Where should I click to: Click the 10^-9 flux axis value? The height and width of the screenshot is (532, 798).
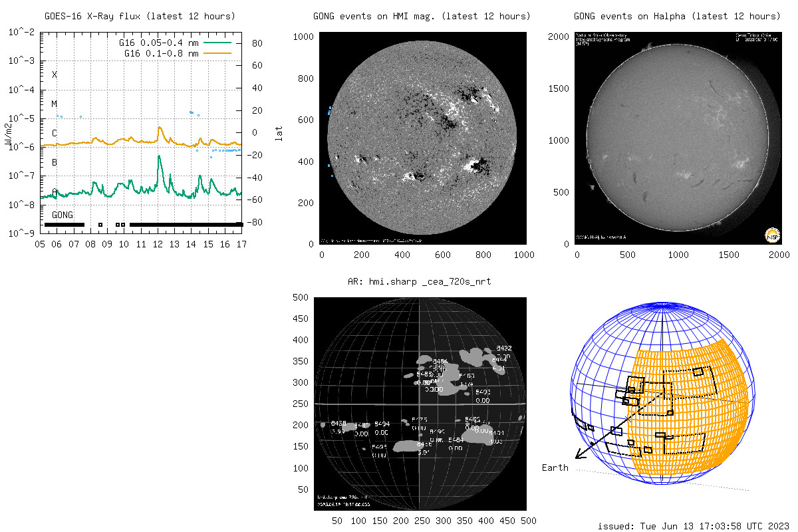point(22,233)
